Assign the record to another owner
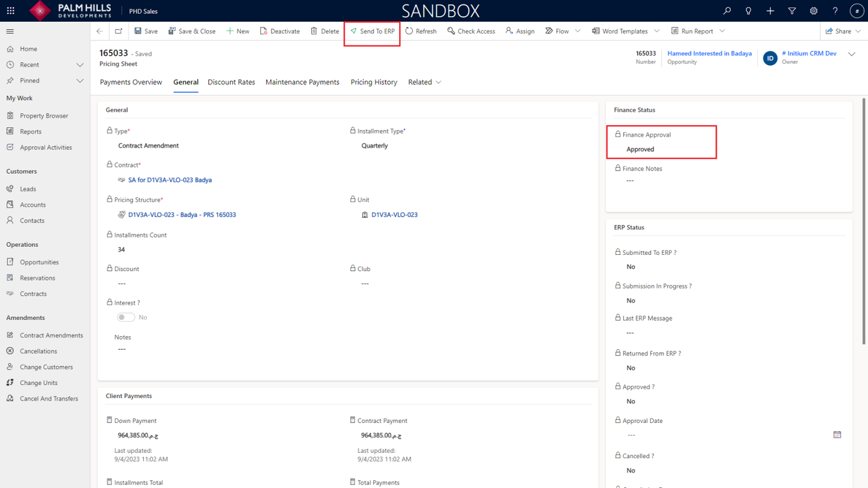The width and height of the screenshot is (868, 488). click(520, 31)
